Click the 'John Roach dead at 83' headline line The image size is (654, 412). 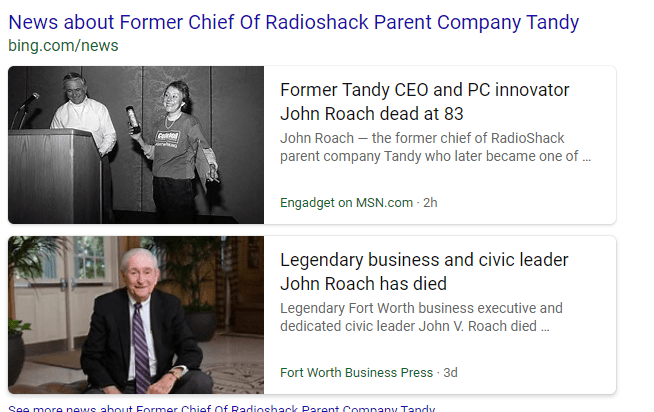(371, 114)
